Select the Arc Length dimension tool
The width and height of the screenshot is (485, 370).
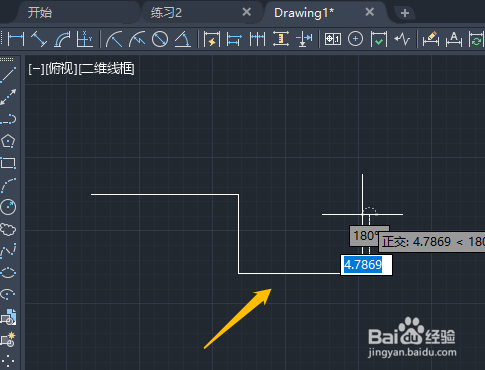(62, 39)
